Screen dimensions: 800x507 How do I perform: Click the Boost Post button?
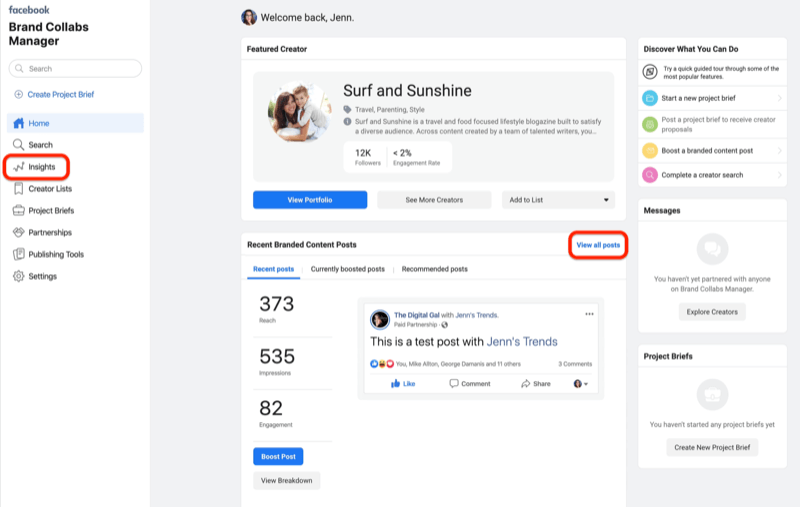click(278, 457)
